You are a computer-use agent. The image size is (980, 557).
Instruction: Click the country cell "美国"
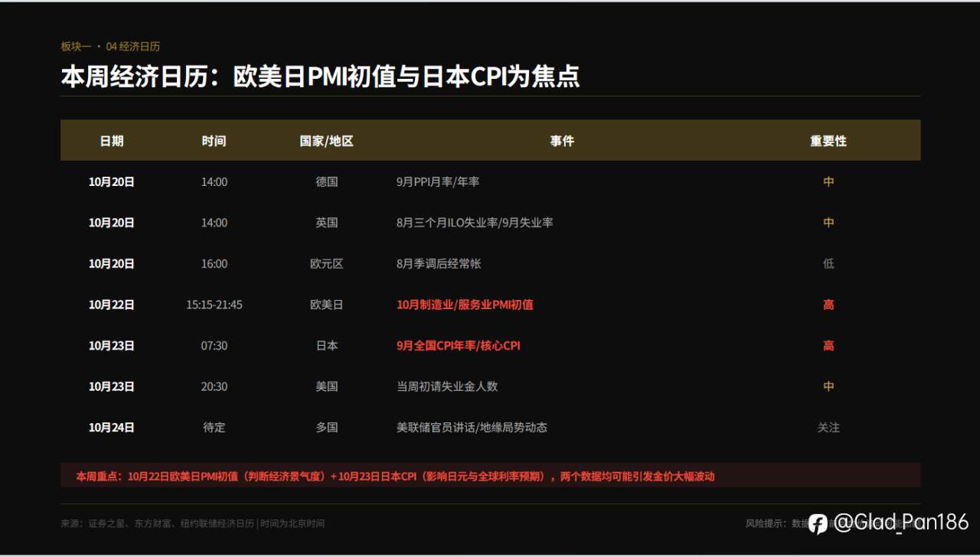click(x=327, y=386)
